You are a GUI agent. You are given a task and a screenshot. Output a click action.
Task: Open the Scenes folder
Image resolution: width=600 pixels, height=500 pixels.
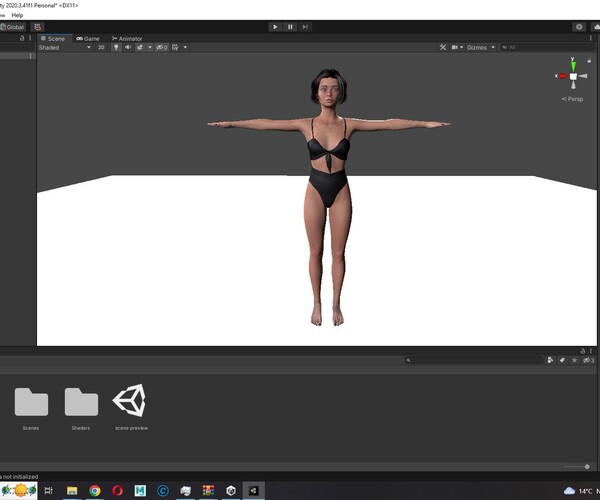pyautogui.click(x=31, y=409)
